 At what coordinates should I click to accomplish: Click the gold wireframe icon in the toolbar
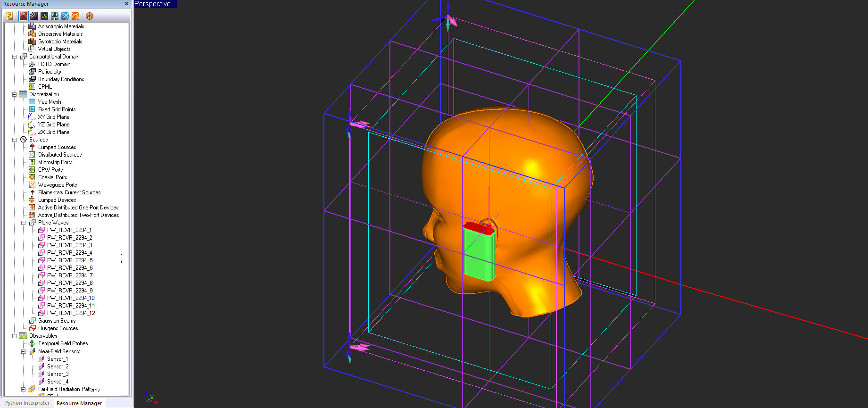pos(9,16)
